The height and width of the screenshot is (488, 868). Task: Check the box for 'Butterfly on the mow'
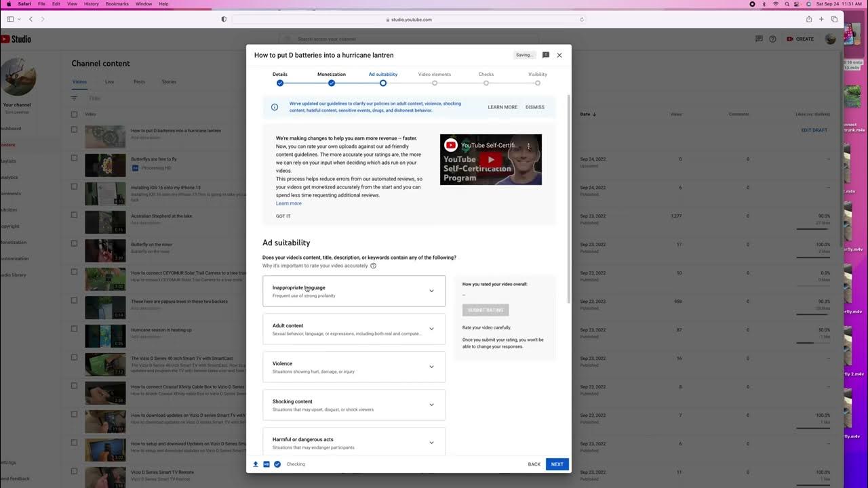75,243
